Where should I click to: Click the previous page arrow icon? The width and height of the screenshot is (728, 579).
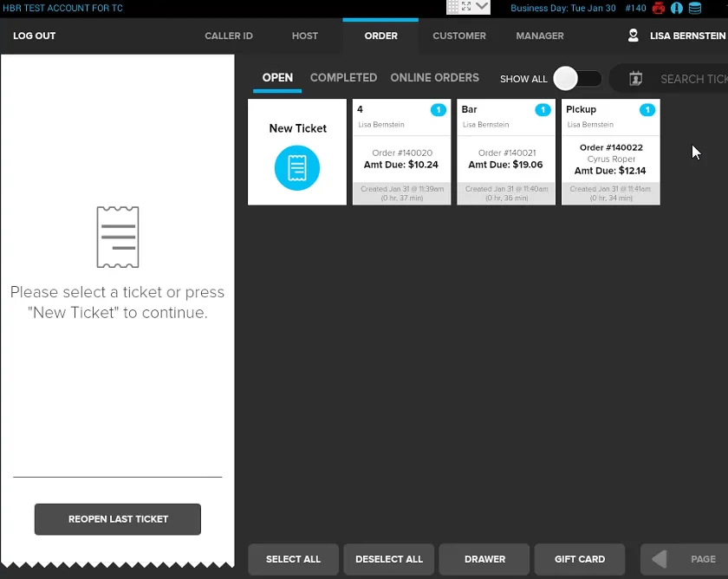660,559
